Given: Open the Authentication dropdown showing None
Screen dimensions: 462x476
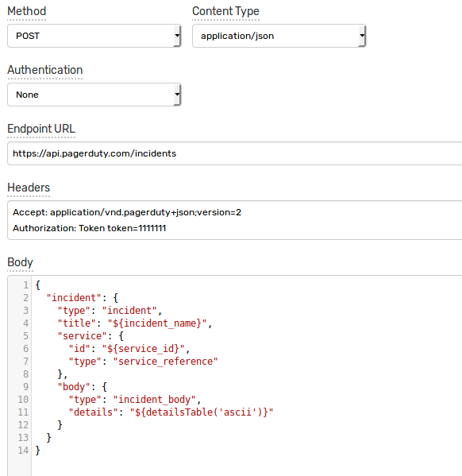Looking at the screenshot, I should tap(94, 95).
